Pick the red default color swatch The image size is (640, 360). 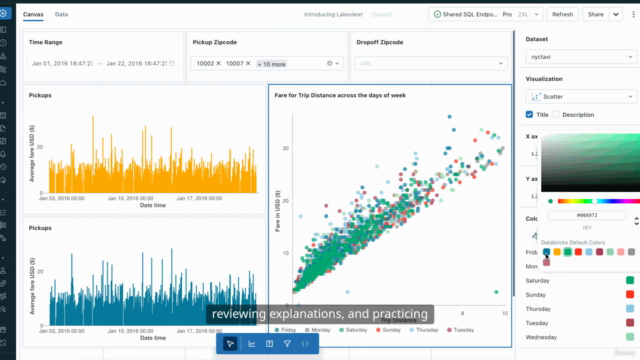coord(578,252)
